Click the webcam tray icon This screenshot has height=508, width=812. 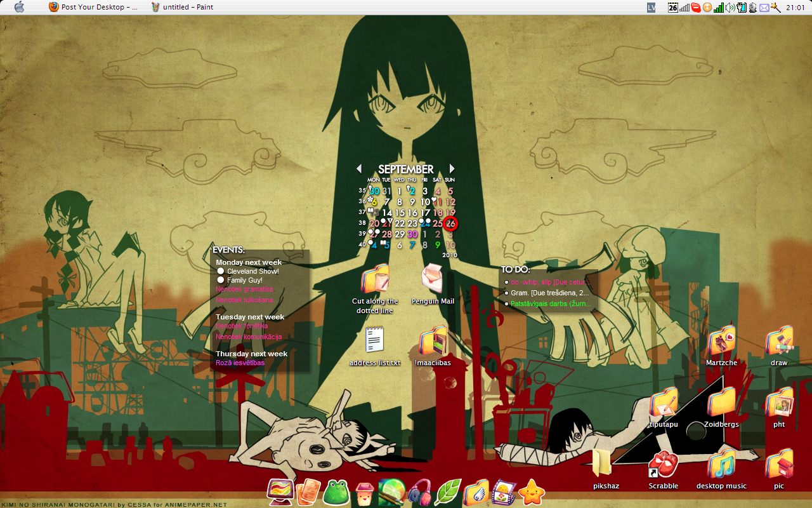[x=753, y=8]
